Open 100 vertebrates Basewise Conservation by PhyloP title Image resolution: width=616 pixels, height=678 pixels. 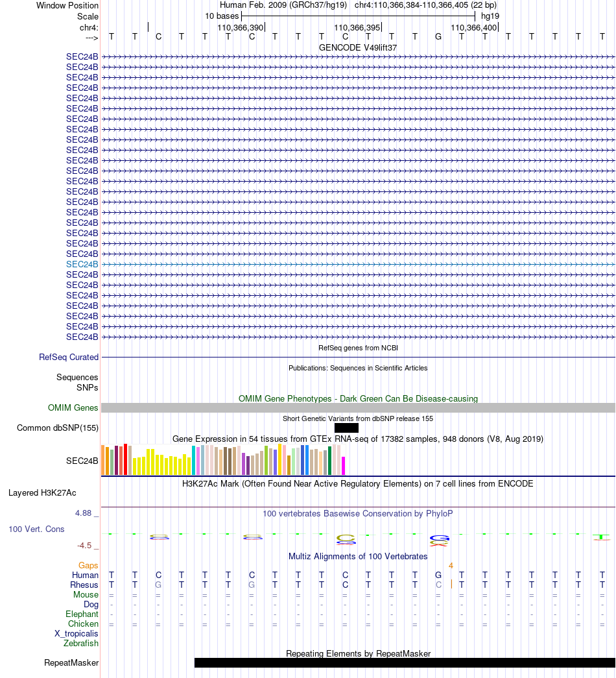tap(358, 514)
